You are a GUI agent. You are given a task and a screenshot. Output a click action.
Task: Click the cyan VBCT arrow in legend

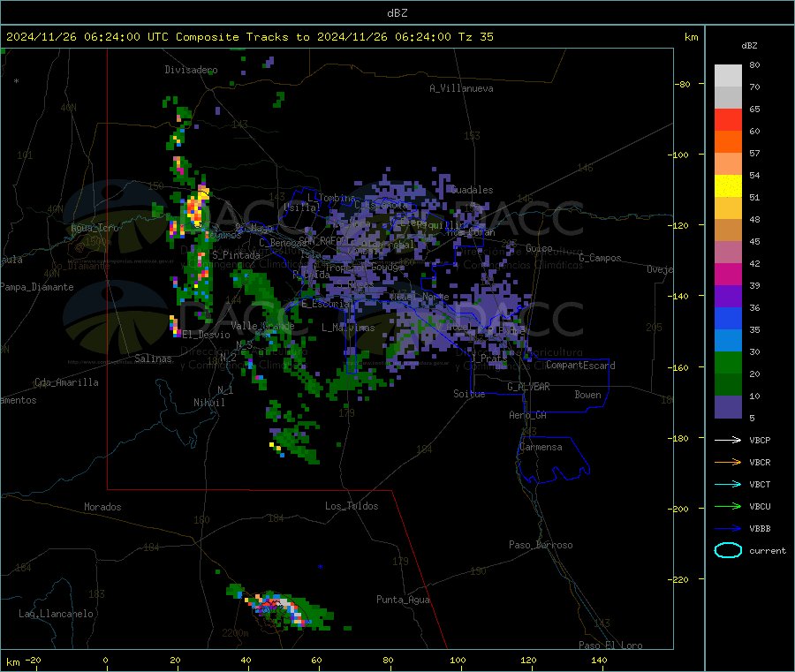[x=728, y=484]
